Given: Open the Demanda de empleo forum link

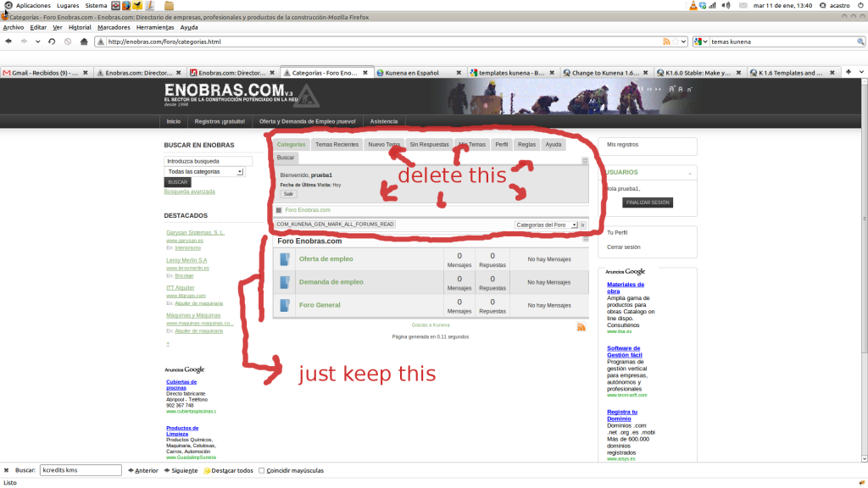Looking at the screenshot, I should tap(331, 282).
